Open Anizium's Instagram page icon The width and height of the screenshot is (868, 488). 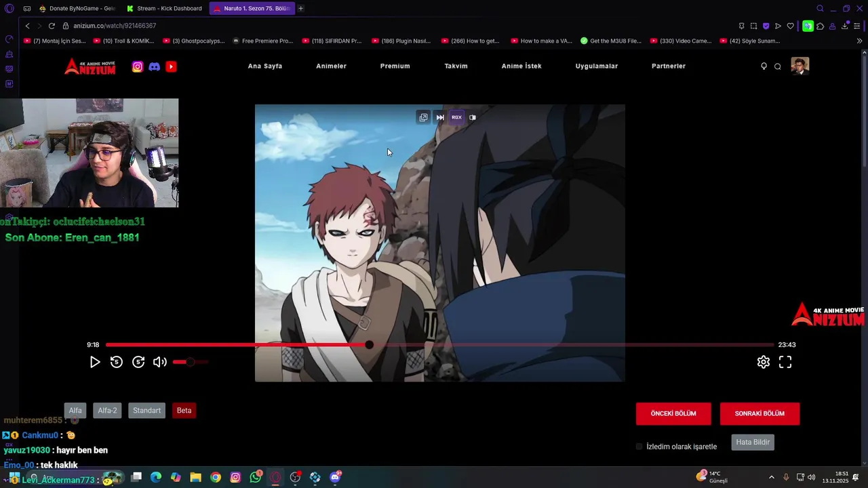(138, 66)
